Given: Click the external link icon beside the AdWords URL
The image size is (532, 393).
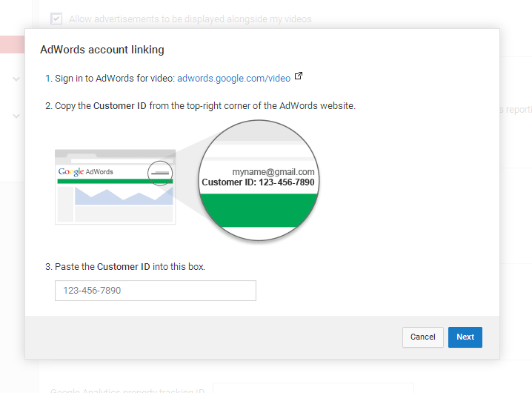Looking at the screenshot, I should click(299, 76).
